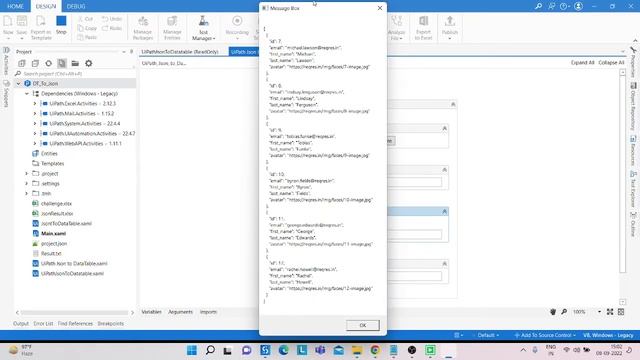The image size is (640, 360).
Task: Click Add To Source Control in status bar
Action: pos(545,335)
